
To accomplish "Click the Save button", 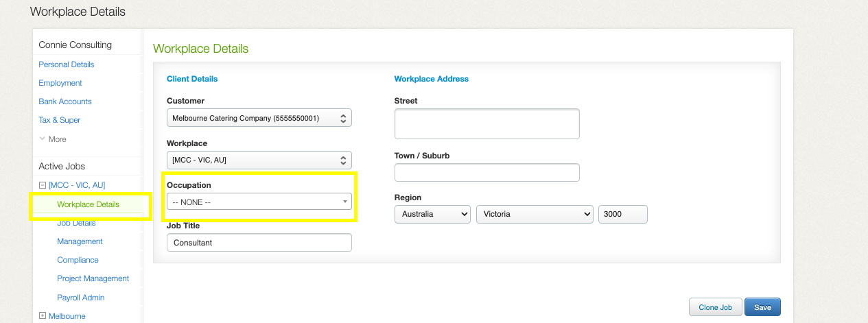I will (762, 307).
